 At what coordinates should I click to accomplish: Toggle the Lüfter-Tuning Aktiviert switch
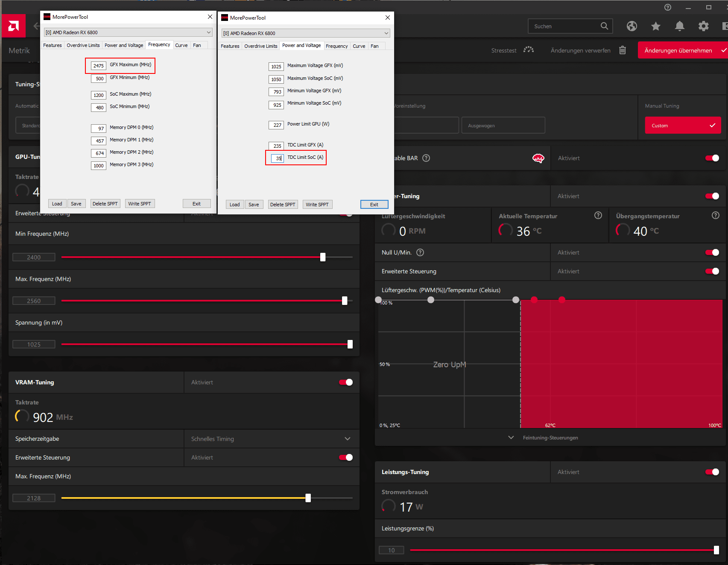(712, 196)
